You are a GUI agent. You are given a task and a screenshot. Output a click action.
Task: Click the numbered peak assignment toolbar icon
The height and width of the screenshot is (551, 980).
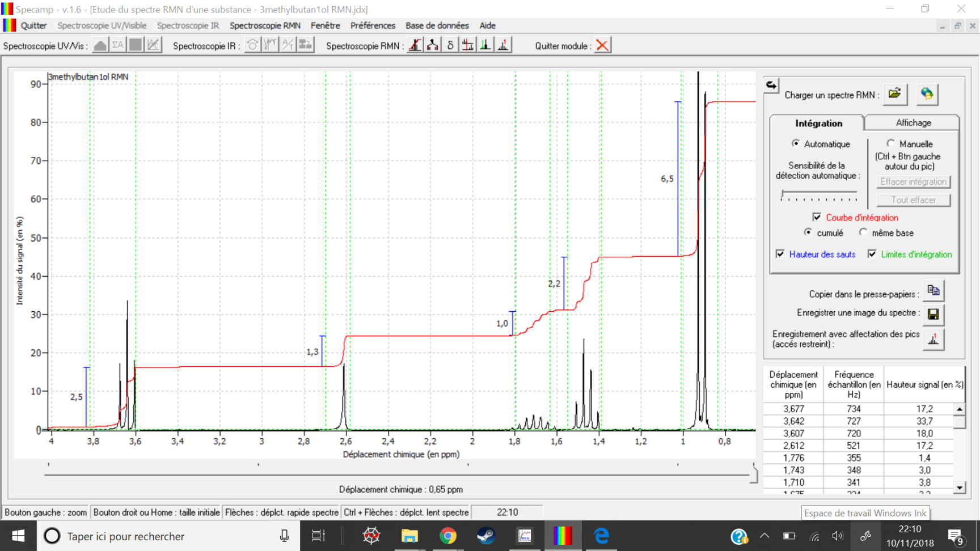503,45
